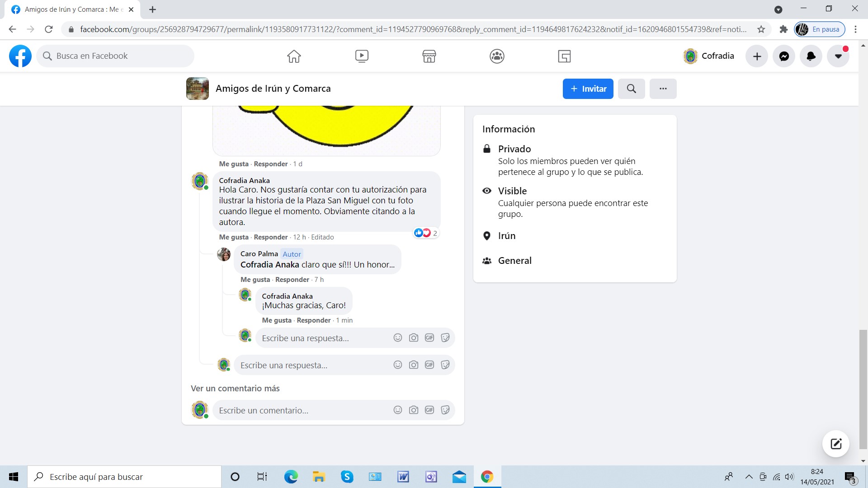868x488 pixels.
Task: Click the new message compose button
Action: tap(836, 444)
